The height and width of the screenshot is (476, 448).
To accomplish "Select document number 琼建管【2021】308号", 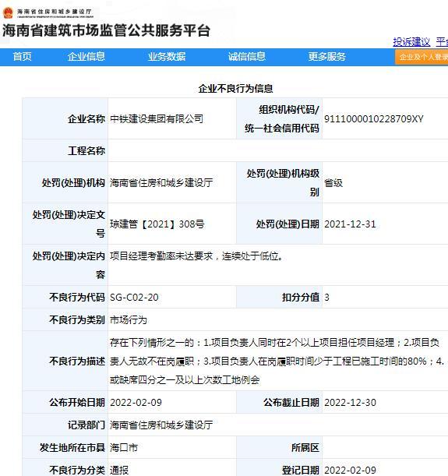I will (157, 224).
